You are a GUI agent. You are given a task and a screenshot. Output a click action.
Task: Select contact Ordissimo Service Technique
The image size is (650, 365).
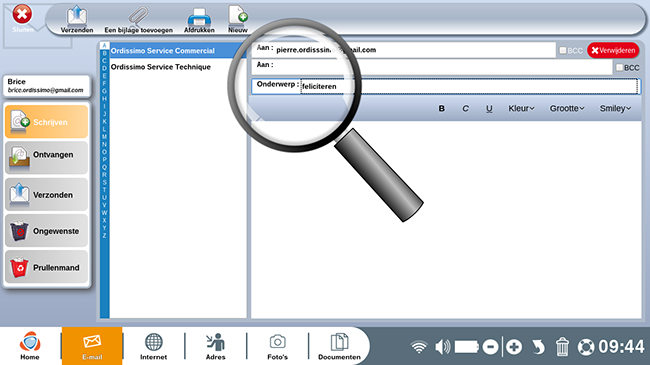[177, 67]
